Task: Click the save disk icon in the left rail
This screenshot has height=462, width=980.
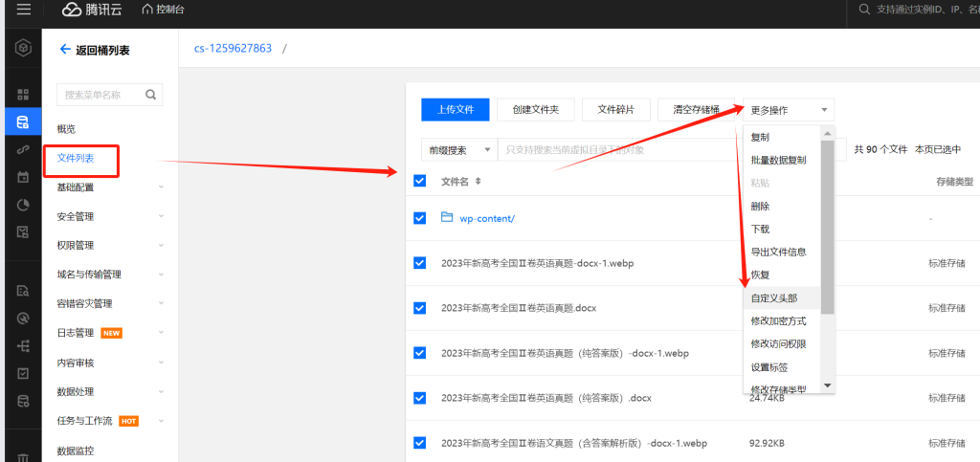Action: pyautogui.click(x=23, y=232)
